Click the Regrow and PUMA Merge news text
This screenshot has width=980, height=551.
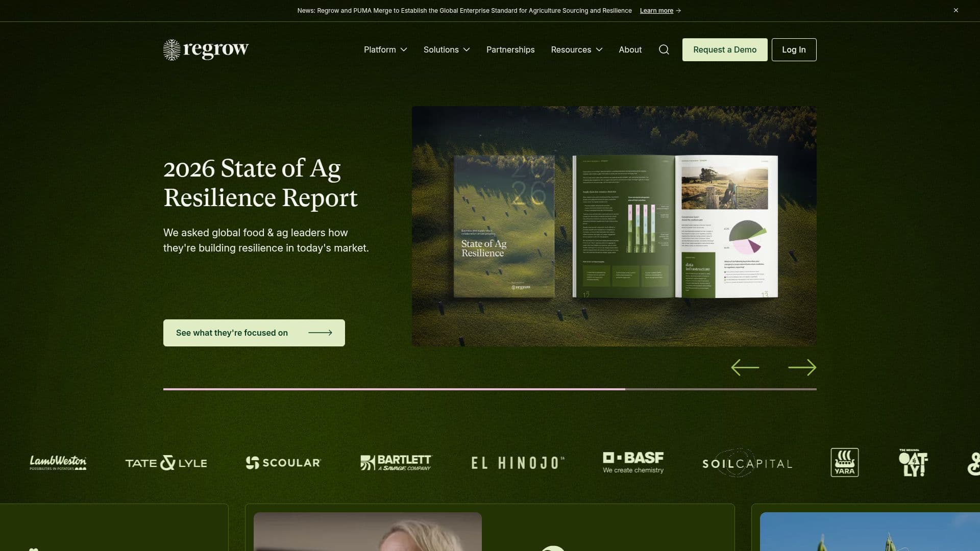point(464,11)
